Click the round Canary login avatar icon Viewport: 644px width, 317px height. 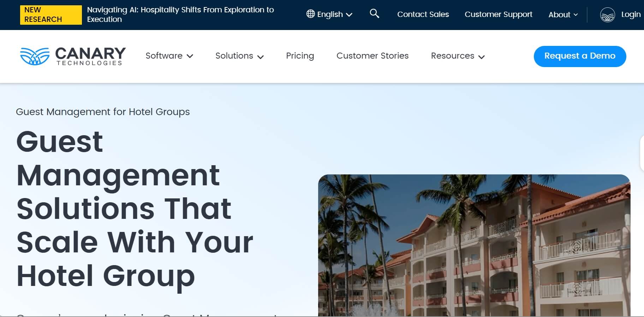coord(607,14)
